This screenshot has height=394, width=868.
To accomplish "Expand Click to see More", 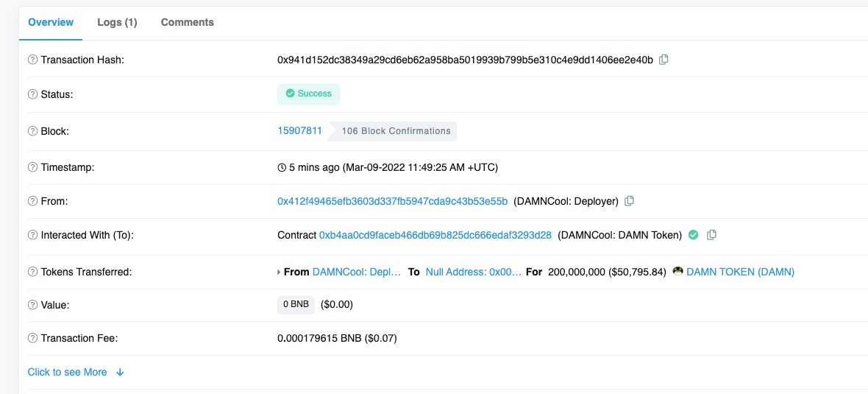I will pyautogui.click(x=76, y=373).
